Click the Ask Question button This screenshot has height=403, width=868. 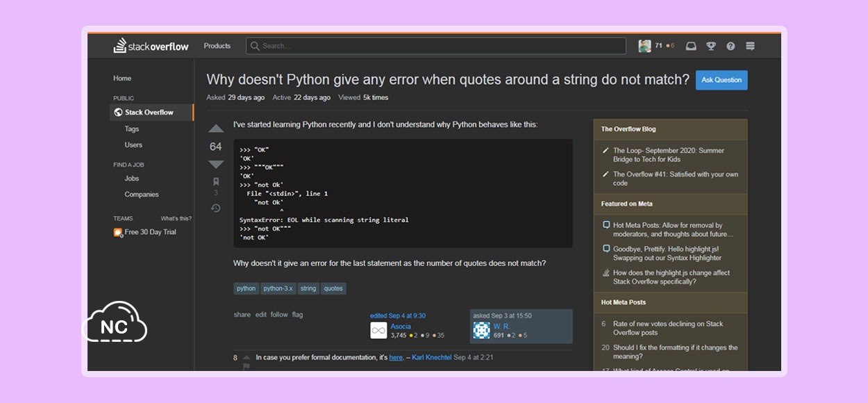click(721, 80)
